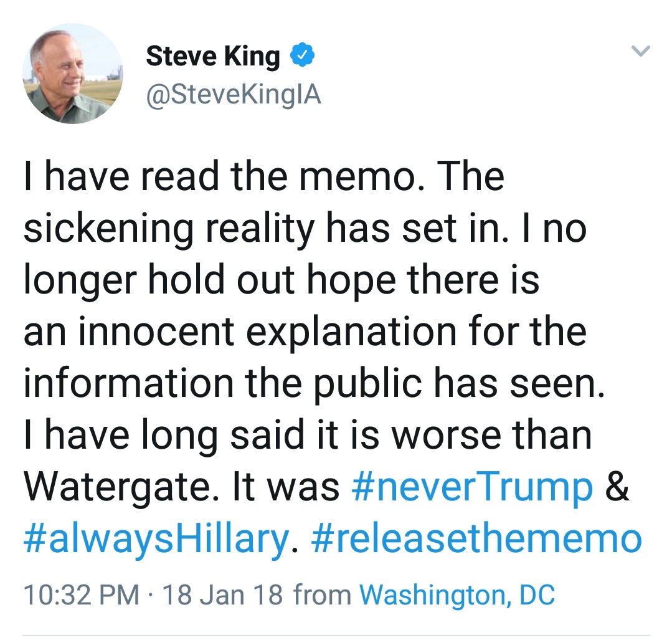This screenshot has width=672, height=640.
Task: Select the Washington, DC location link
Action: click(457, 595)
